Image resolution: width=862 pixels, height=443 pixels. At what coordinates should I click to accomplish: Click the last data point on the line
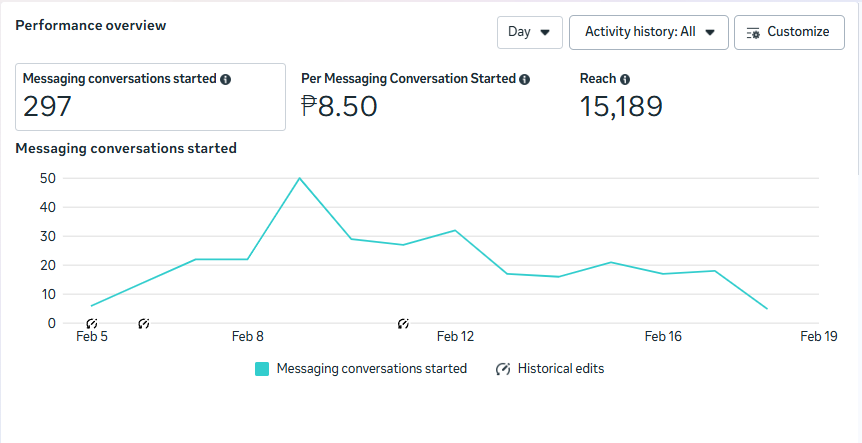[x=767, y=309]
